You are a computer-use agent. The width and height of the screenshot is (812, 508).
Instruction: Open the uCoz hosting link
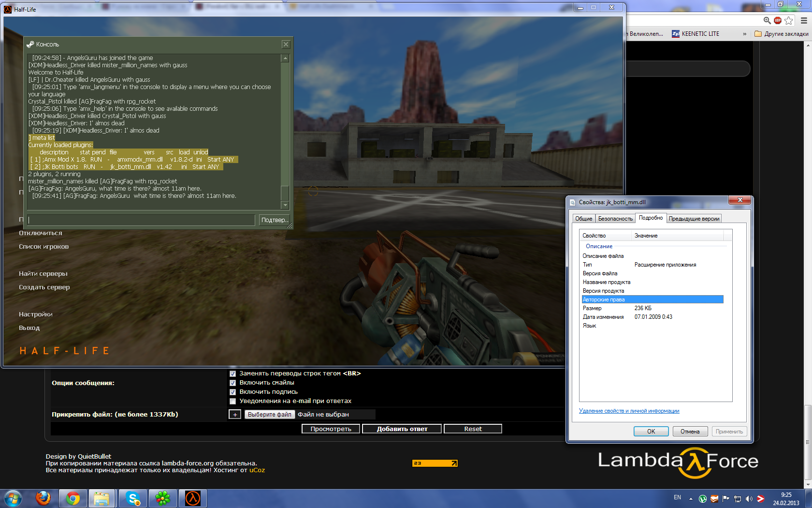[257, 470]
